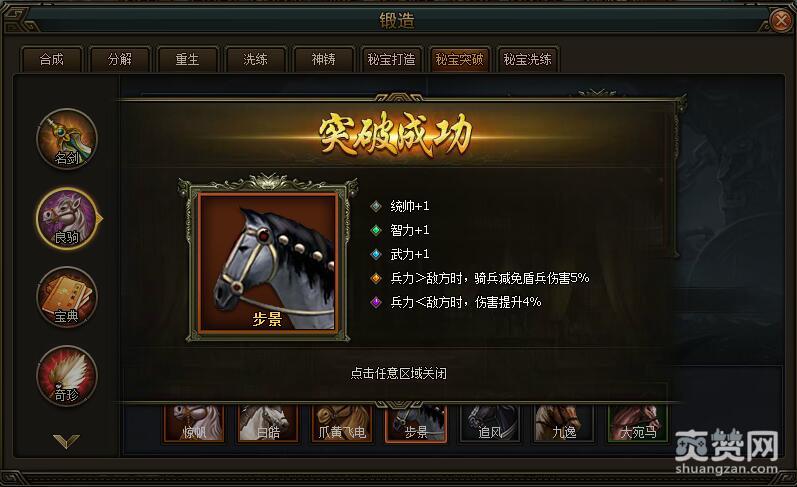This screenshot has width=797, height=487.
Task: Pick the 爪黄飞电 horse thumbnail
Action: tap(342, 423)
